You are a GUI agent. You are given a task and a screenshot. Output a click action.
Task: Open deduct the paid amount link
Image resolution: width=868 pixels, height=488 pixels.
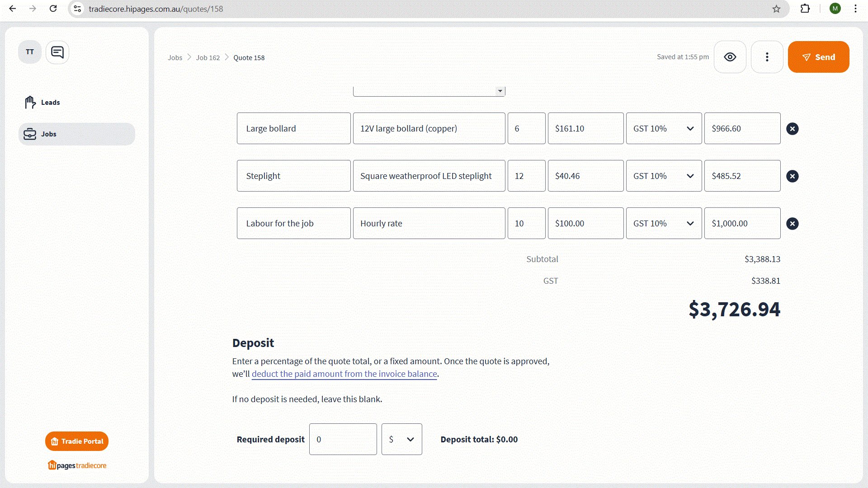[x=344, y=374]
